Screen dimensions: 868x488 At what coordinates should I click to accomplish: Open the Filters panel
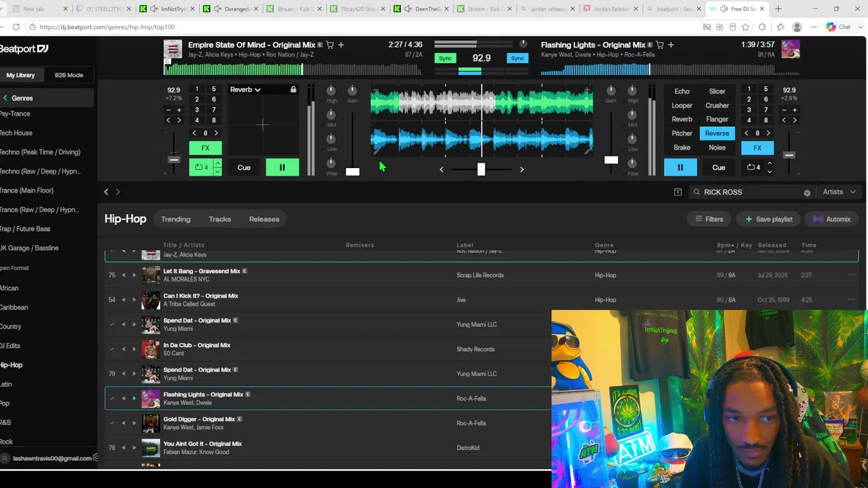tap(709, 219)
